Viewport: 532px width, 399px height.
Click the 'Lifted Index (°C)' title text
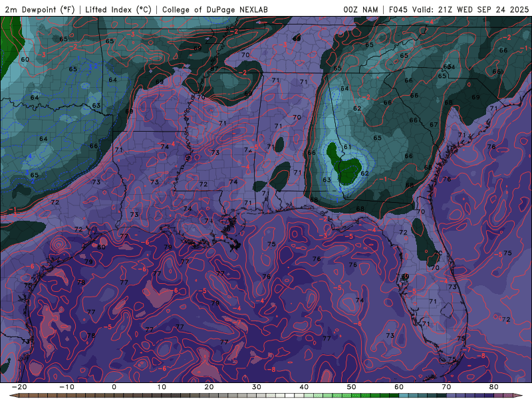pyautogui.click(x=118, y=9)
